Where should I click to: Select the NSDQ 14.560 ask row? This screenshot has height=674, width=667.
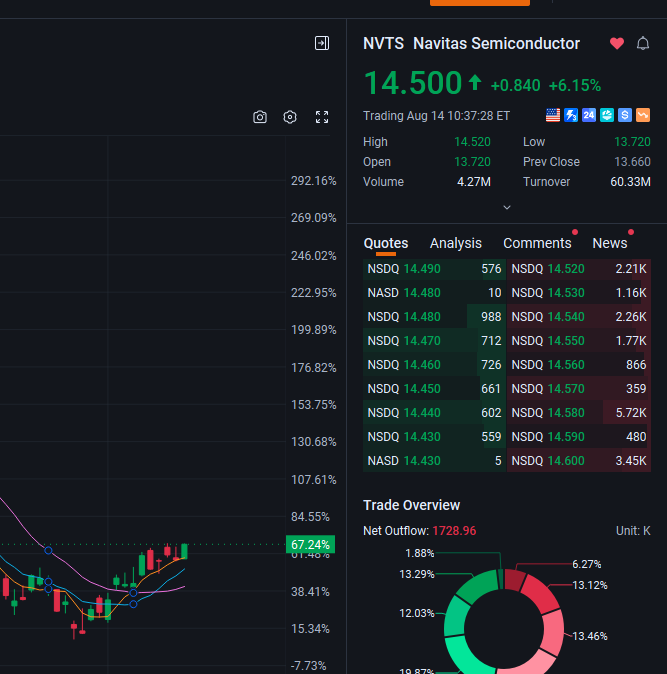coord(579,365)
